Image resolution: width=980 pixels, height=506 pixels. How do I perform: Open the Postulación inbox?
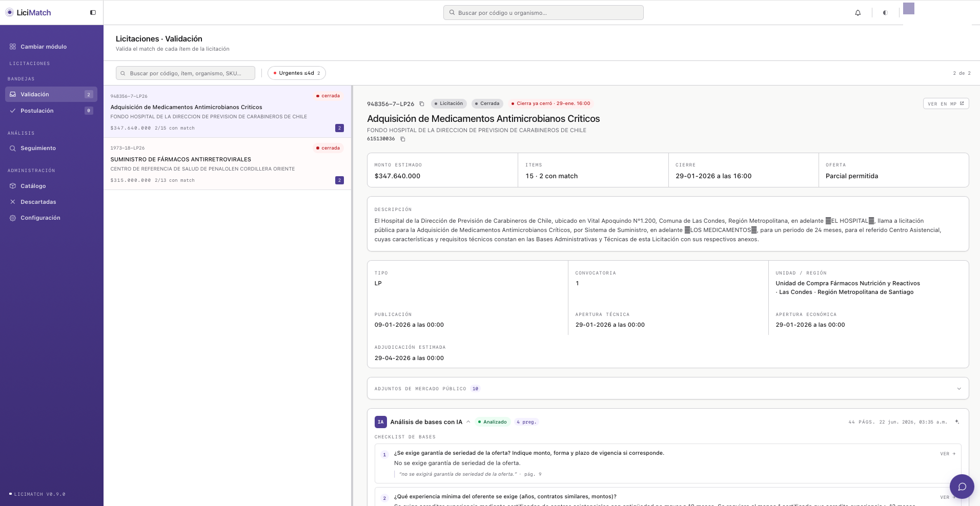pos(51,111)
